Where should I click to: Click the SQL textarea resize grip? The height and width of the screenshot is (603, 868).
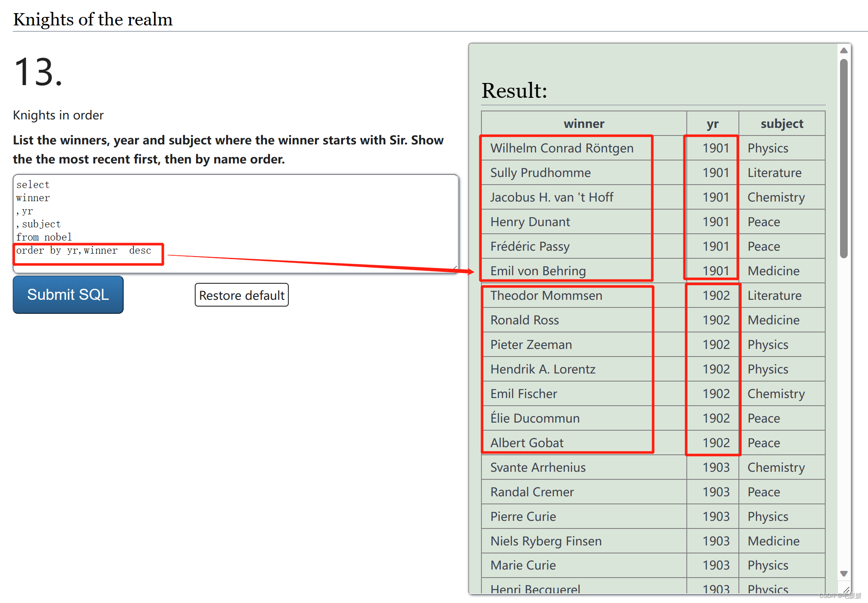click(x=455, y=269)
